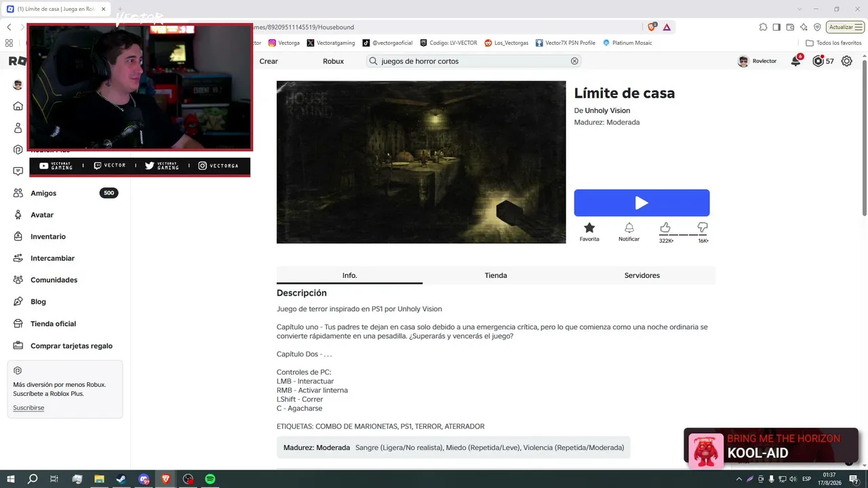Open the volume control in system tray
This screenshot has height=488, width=868.
tap(793, 479)
